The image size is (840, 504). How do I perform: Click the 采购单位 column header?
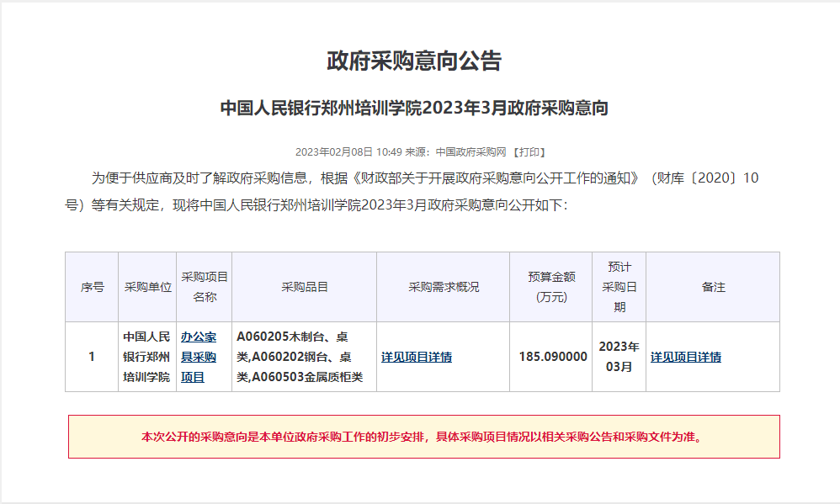click(x=148, y=287)
